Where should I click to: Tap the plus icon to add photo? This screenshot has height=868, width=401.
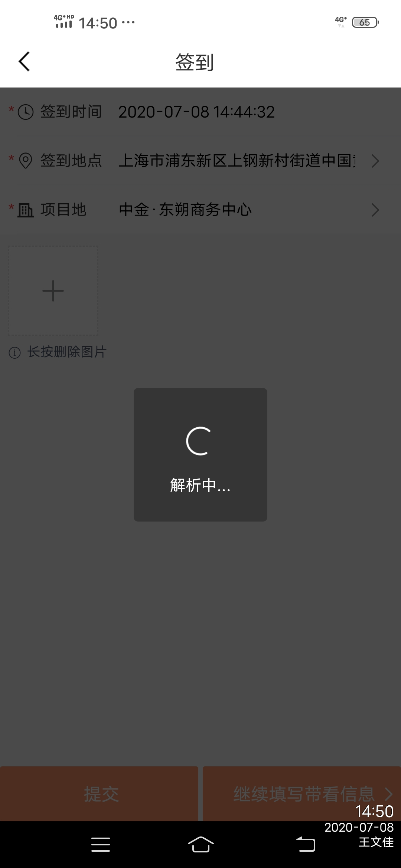53,290
